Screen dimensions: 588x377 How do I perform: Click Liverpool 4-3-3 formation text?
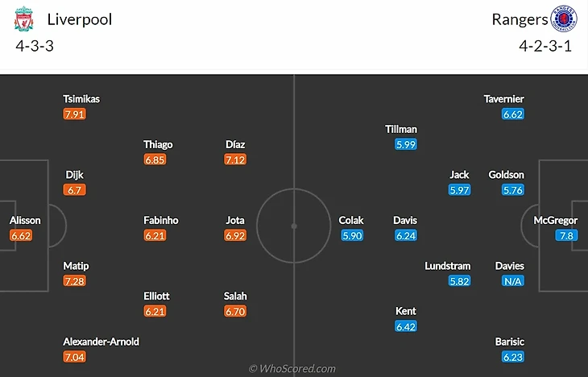pyautogui.click(x=35, y=46)
